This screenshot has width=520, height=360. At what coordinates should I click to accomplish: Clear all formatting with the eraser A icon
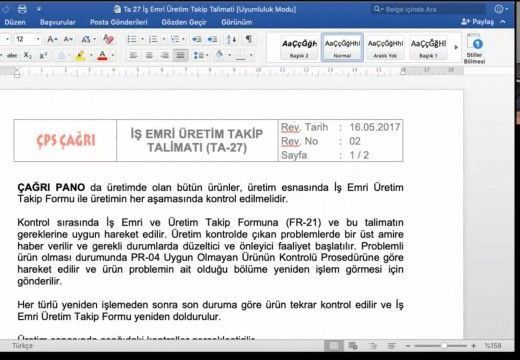pos(108,39)
